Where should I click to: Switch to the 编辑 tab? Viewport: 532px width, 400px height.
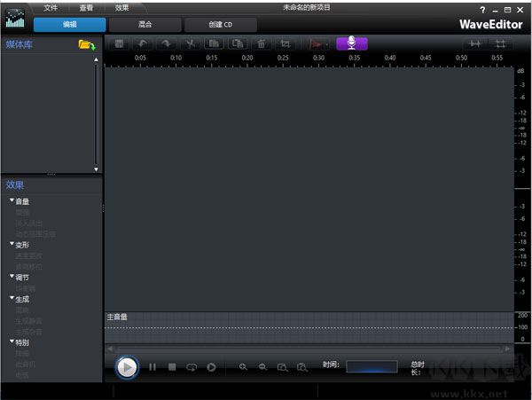pos(69,25)
